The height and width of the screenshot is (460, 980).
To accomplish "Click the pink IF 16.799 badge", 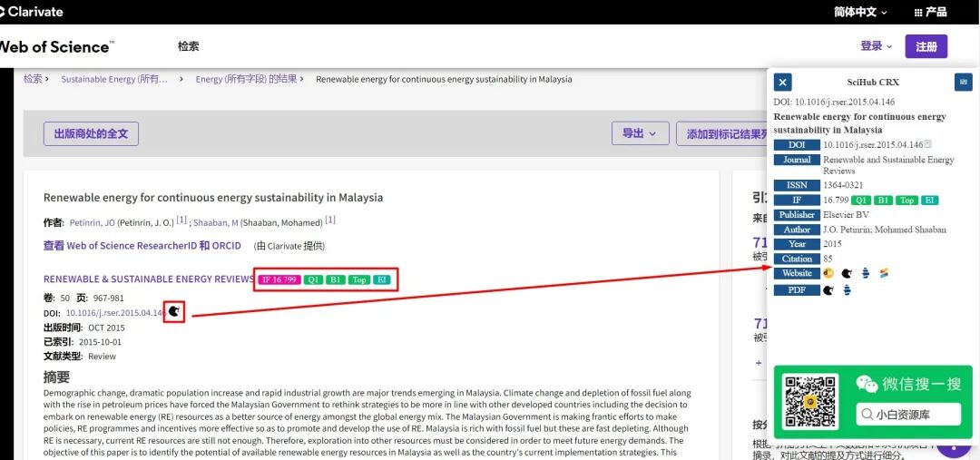I will tap(279, 279).
